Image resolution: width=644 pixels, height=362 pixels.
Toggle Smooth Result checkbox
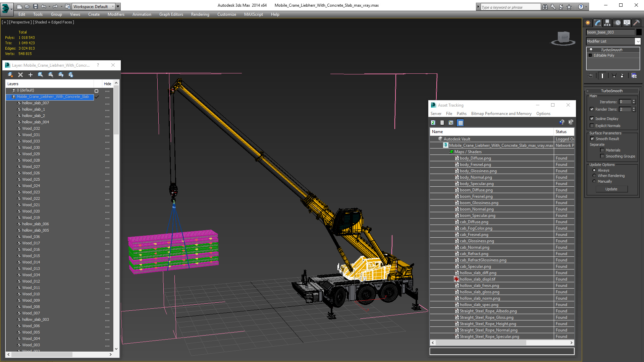tap(592, 139)
